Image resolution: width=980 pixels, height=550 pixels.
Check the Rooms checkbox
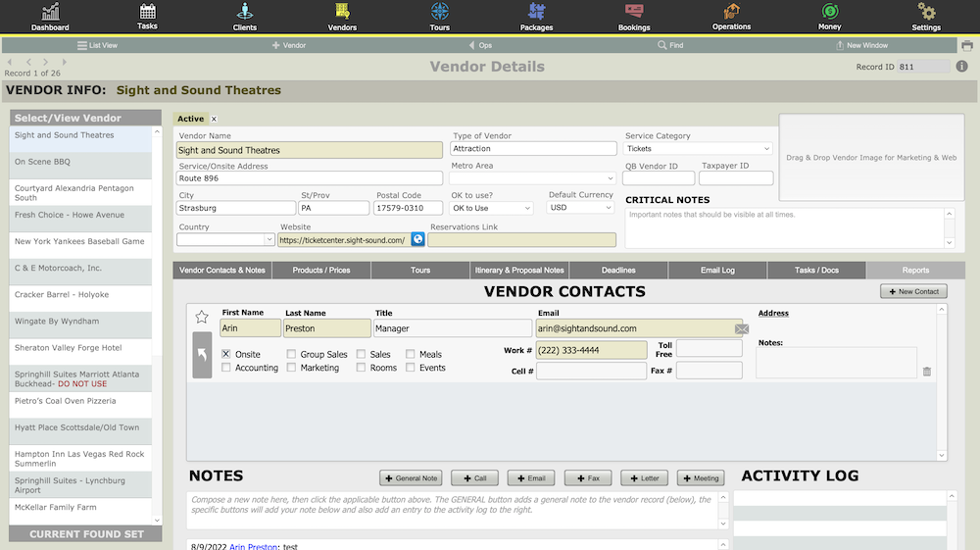[361, 368]
